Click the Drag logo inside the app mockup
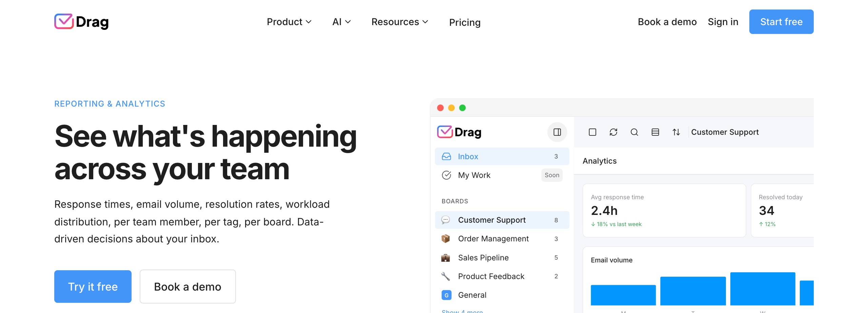Viewport: 868px width, 313px height. pos(459,132)
